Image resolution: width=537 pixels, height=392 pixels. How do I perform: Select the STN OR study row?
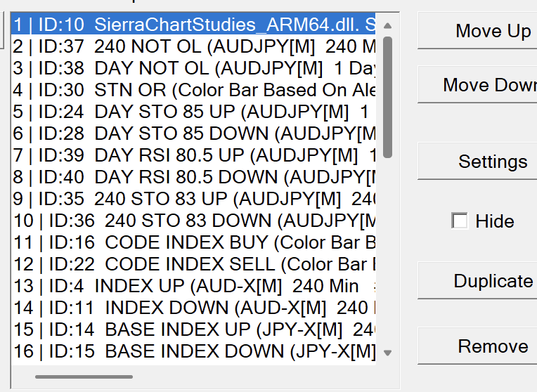click(193, 91)
